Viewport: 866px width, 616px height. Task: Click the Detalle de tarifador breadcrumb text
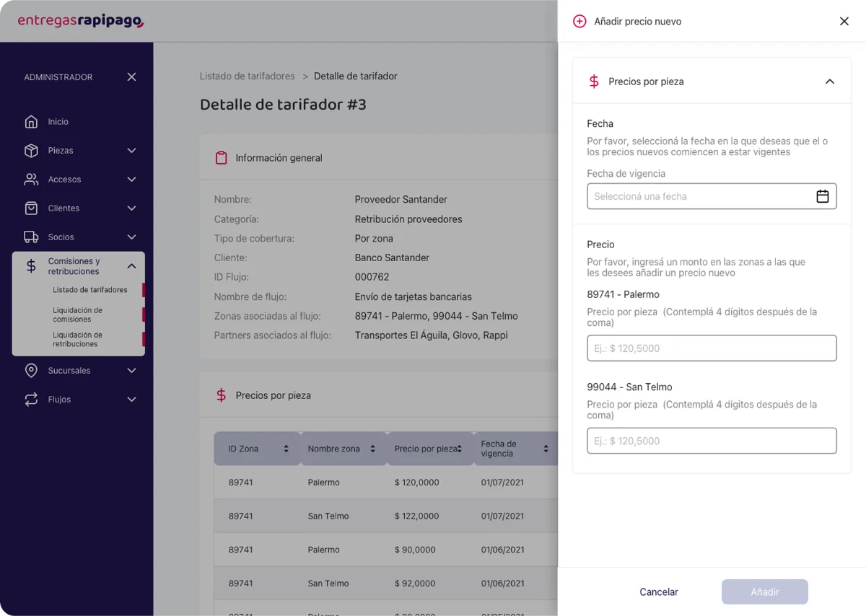coord(355,76)
